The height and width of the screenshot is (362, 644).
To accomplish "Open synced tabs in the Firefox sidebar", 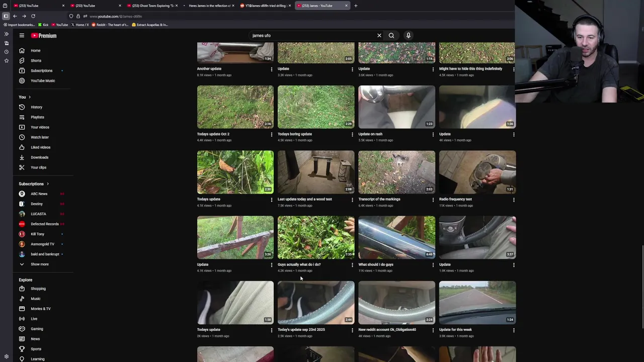I will pos(6,43).
